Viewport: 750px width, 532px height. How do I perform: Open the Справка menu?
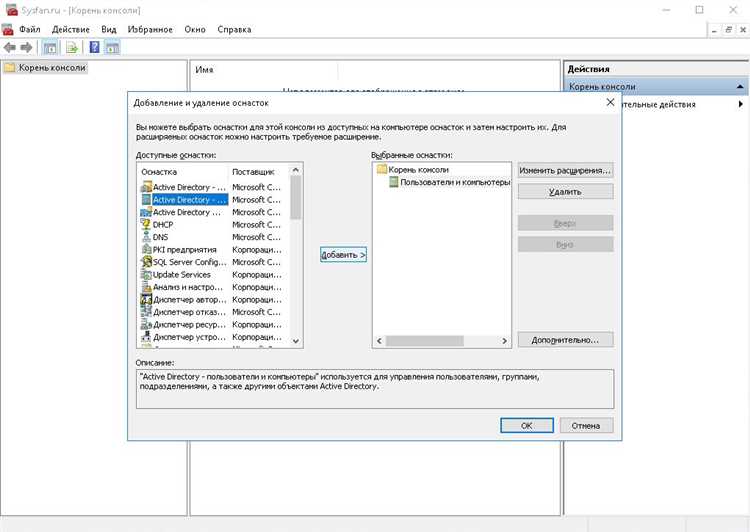[x=234, y=29]
